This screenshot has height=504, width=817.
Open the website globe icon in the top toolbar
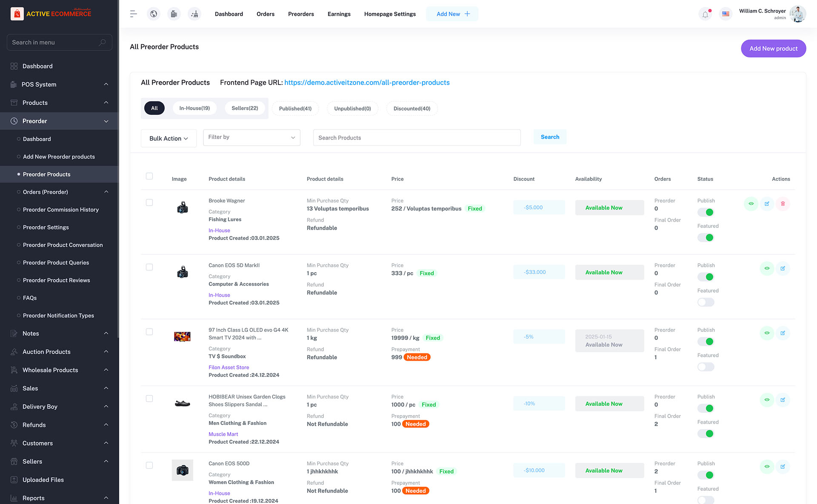click(x=153, y=14)
